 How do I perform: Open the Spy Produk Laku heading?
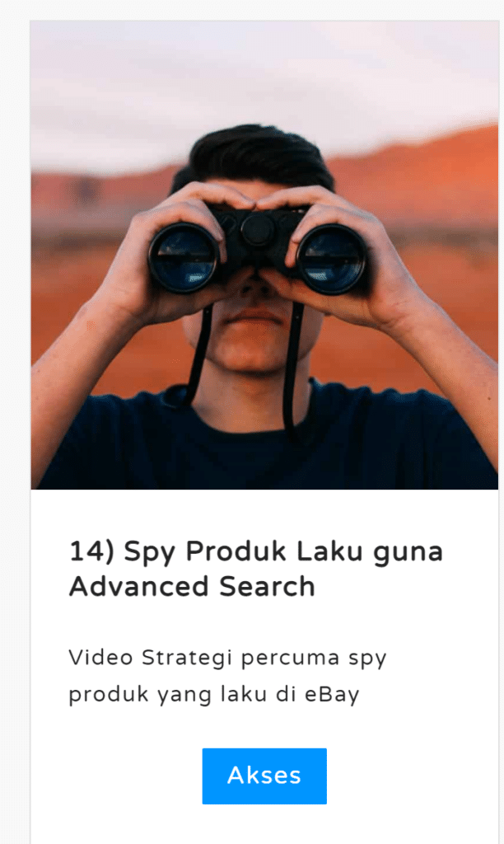pyautogui.click(x=256, y=569)
